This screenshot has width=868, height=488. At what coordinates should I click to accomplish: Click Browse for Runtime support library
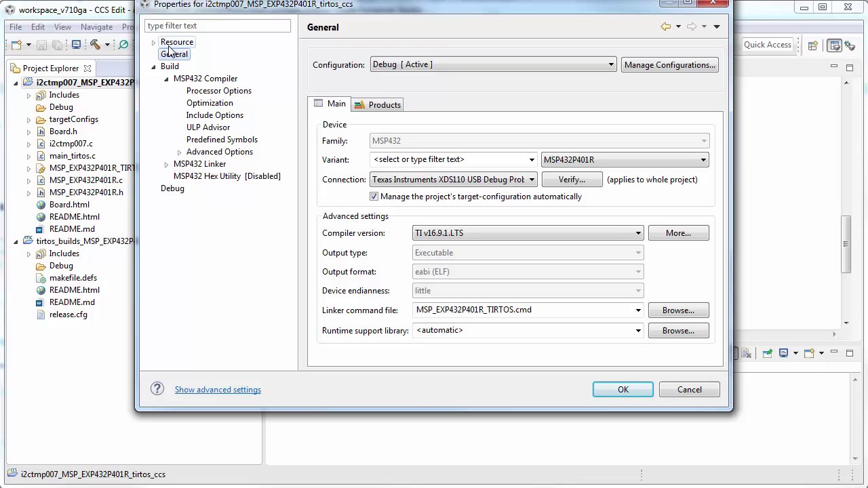(678, 331)
